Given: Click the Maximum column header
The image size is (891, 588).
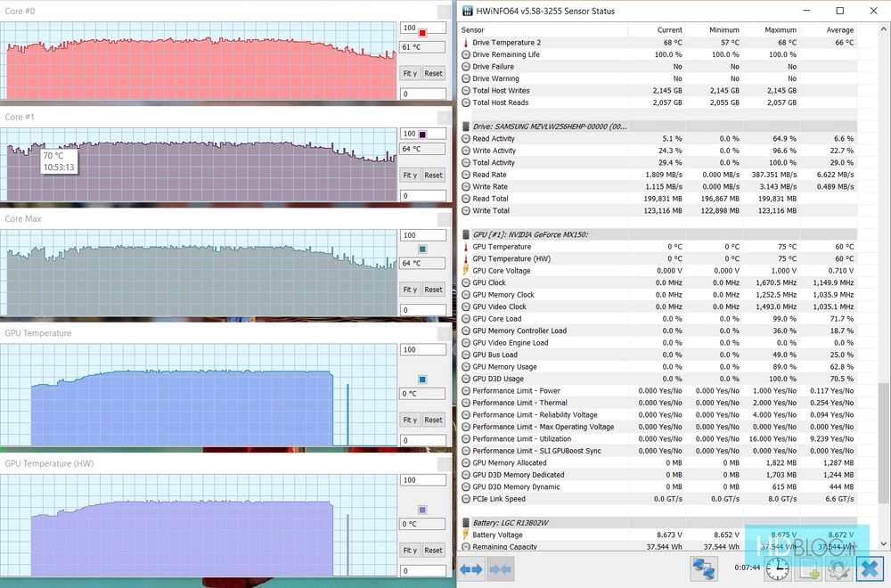Looking at the screenshot, I should [781, 30].
